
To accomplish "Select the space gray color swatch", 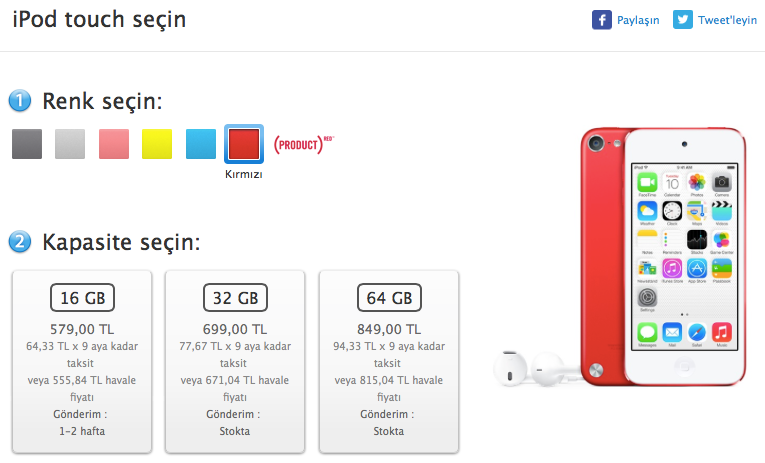I will point(27,144).
